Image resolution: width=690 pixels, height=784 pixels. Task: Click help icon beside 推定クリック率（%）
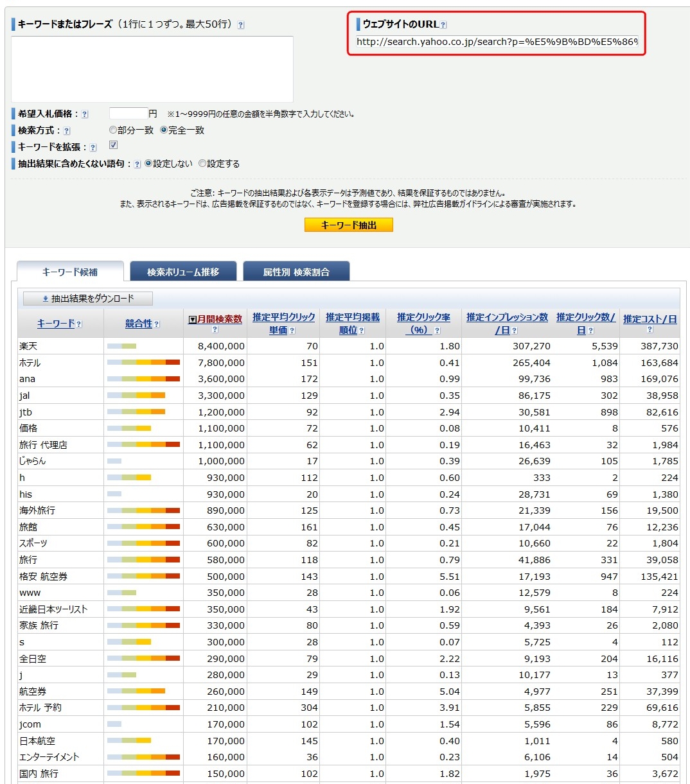(438, 331)
